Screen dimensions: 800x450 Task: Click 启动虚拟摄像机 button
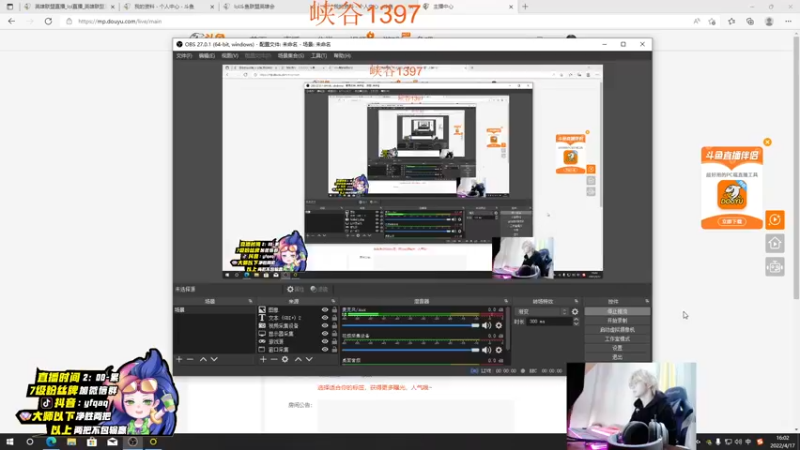[617, 330]
